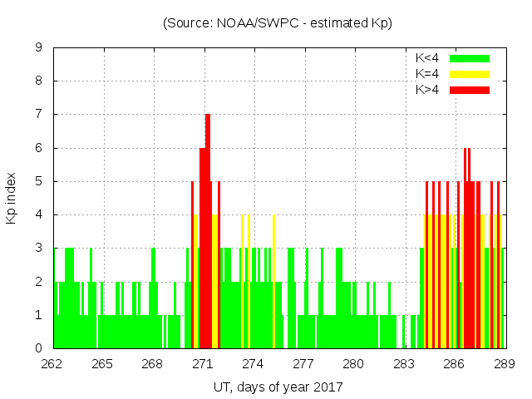
Task: Click the 5 tick label on y-axis
Action: [38, 181]
